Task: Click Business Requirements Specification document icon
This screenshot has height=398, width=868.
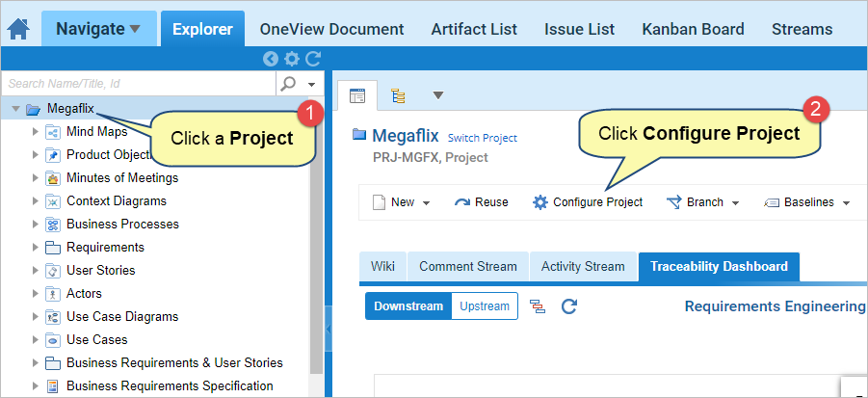Action: [x=53, y=385]
